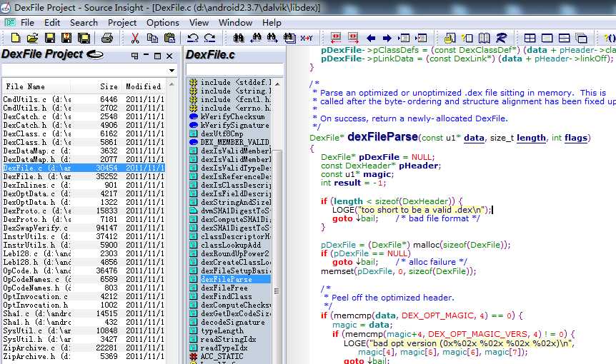The width and height of the screenshot is (616, 364).
Task: Open the Project menu
Action: 122,23
